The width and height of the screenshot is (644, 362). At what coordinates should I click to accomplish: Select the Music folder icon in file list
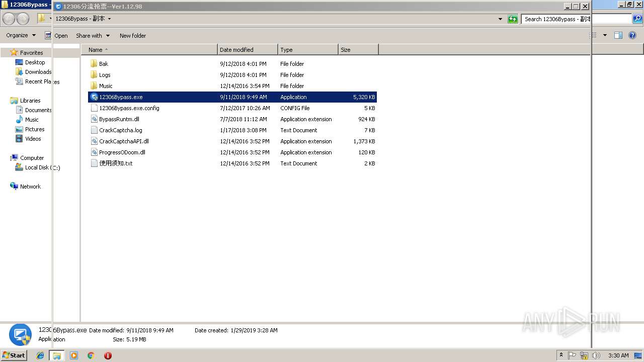[x=94, y=86]
